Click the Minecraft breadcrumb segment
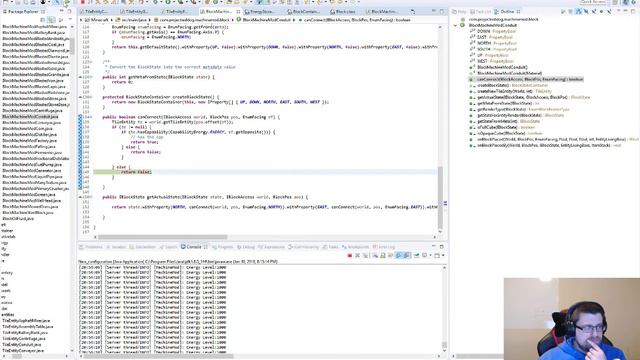 click(97, 20)
